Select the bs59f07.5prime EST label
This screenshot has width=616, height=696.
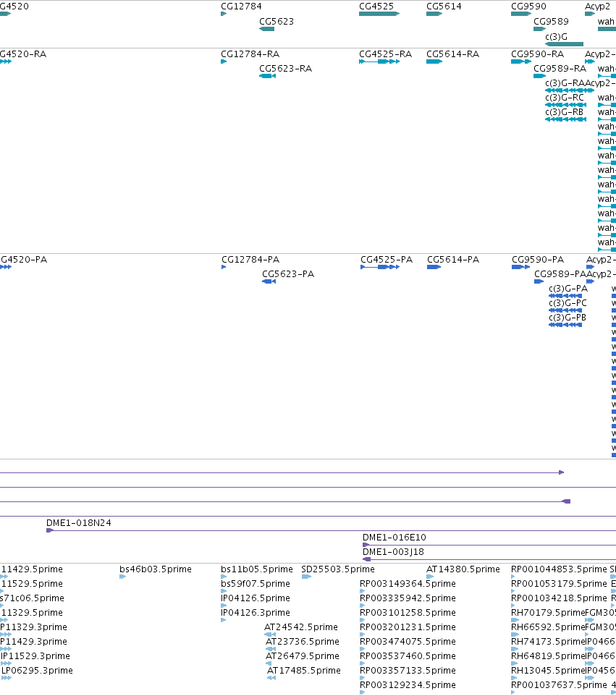click(x=256, y=583)
